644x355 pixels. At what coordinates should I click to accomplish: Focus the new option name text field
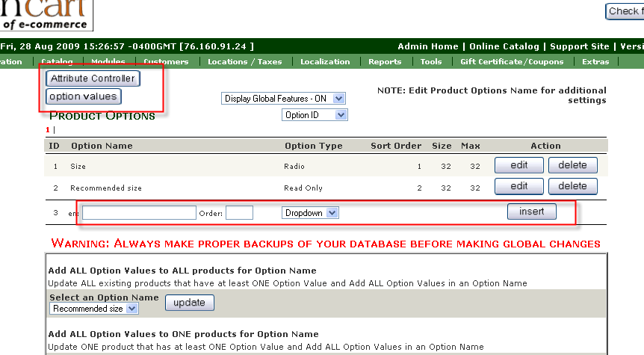139,213
